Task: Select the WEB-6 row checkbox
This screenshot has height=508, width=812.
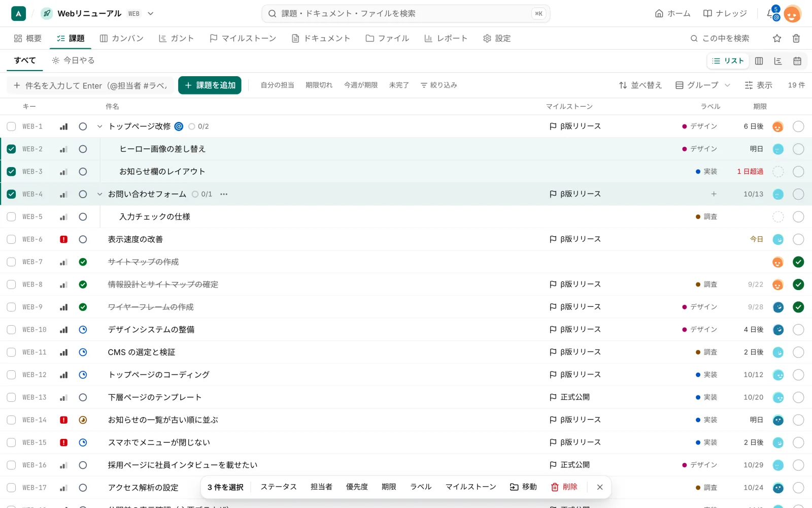Action: 11,239
